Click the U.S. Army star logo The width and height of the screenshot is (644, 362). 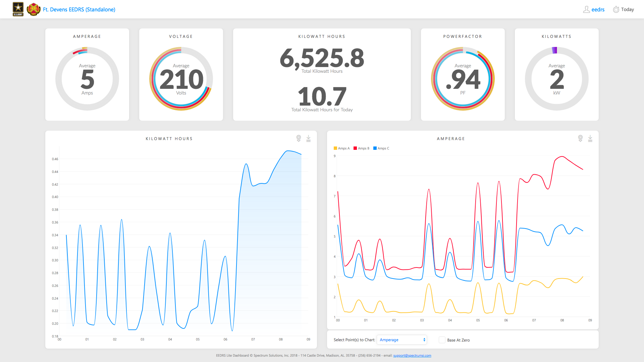(18, 9)
